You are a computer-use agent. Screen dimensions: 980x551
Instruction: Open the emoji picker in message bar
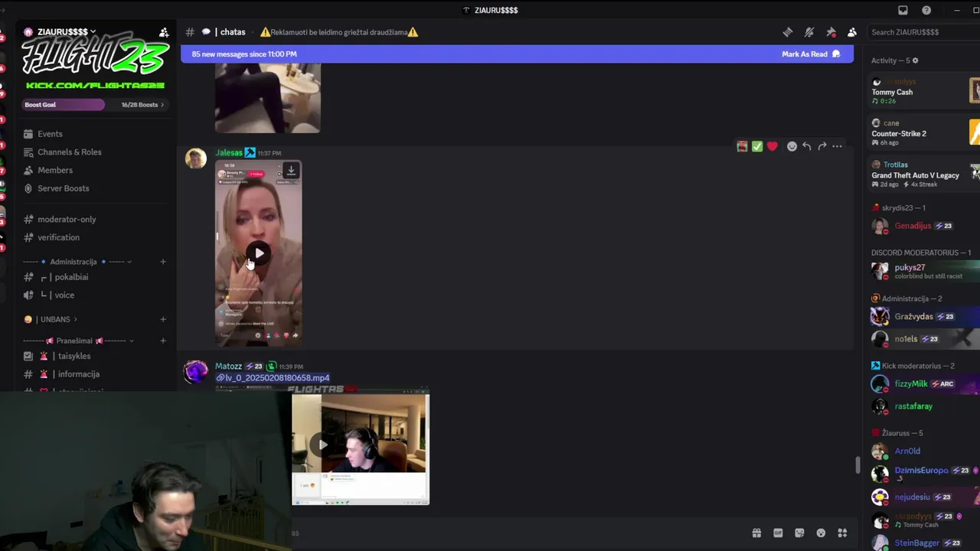pos(821,533)
